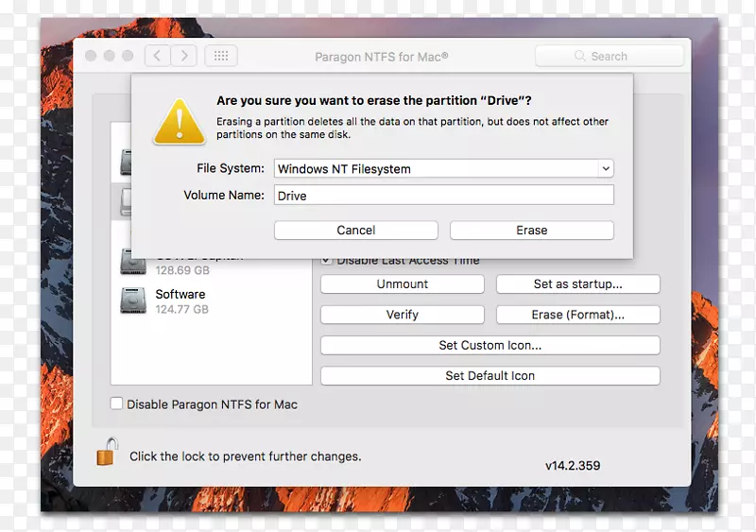Click the Software drive icon

pos(133,300)
